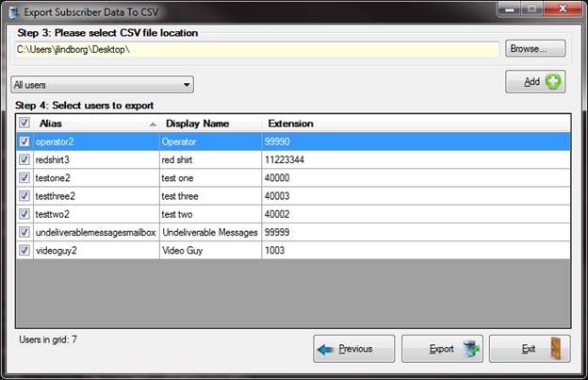
Task: Click the Export trash-arrow icon
Action: click(x=470, y=349)
